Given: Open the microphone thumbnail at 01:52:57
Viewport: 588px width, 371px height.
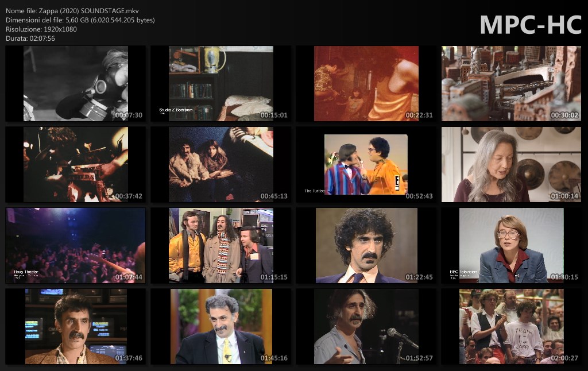Looking at the screenshot, I should click(x=366, y=327).
